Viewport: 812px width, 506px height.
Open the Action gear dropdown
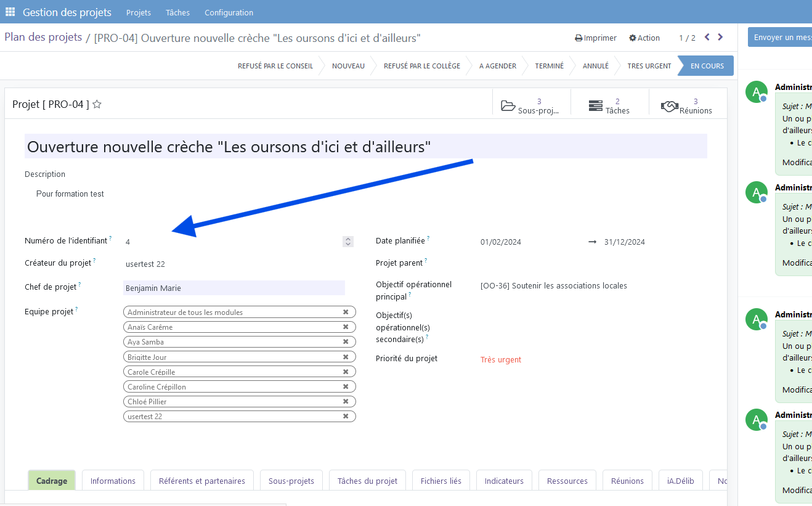click(x=644, y=38)
